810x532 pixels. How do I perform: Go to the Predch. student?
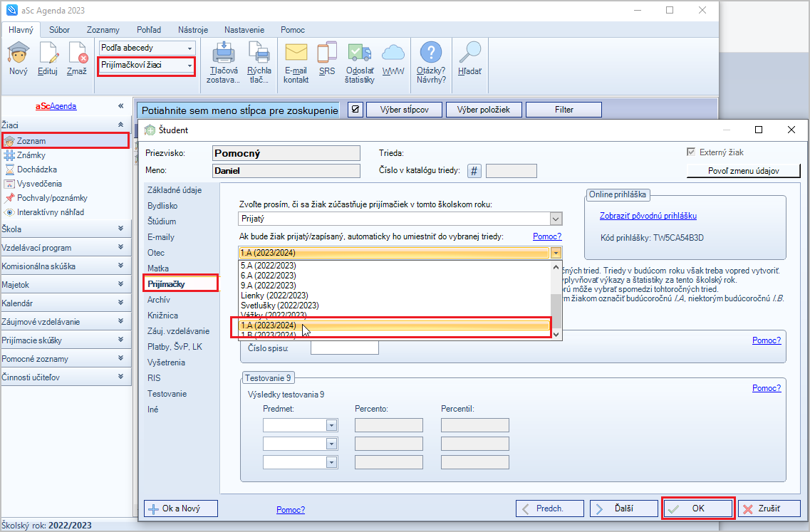click(550, 508)
